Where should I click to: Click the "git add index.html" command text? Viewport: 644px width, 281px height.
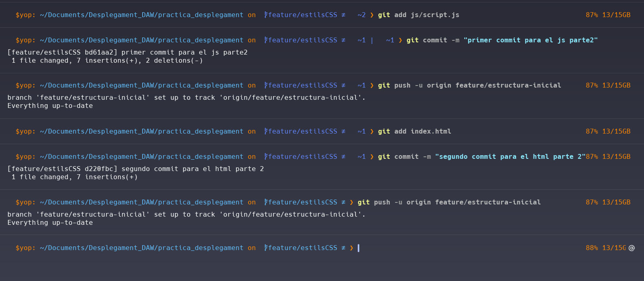pos(414,132)
